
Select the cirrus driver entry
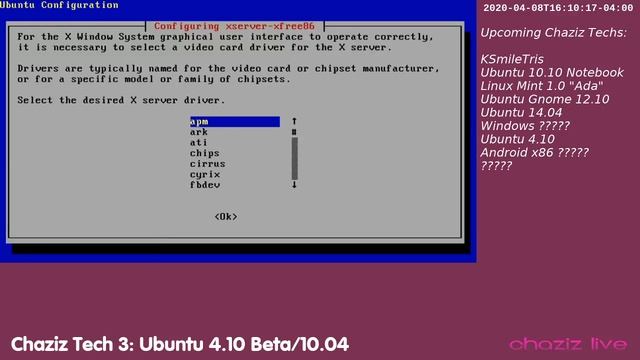pos(207,164)
